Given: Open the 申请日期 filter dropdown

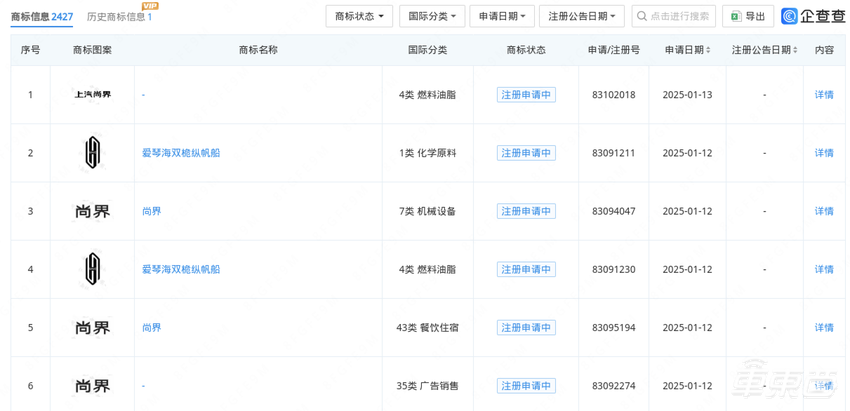Looking at the screenshot, I should [x=501, y=16].
